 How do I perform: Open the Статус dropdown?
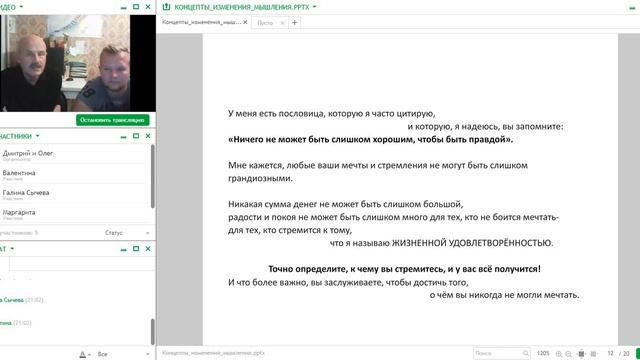pyautogui.click(x=127, y=233)
